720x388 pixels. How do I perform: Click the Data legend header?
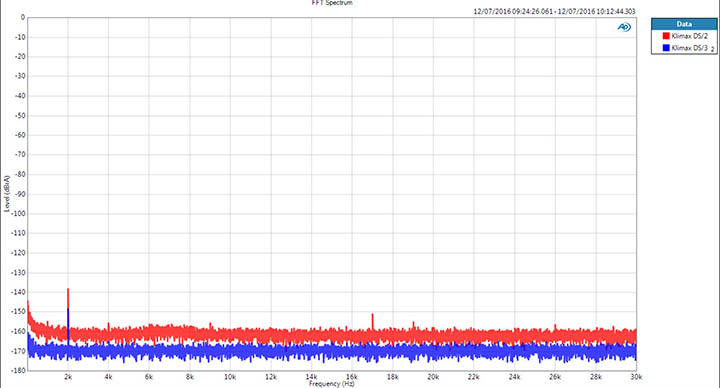click(684, 24)
